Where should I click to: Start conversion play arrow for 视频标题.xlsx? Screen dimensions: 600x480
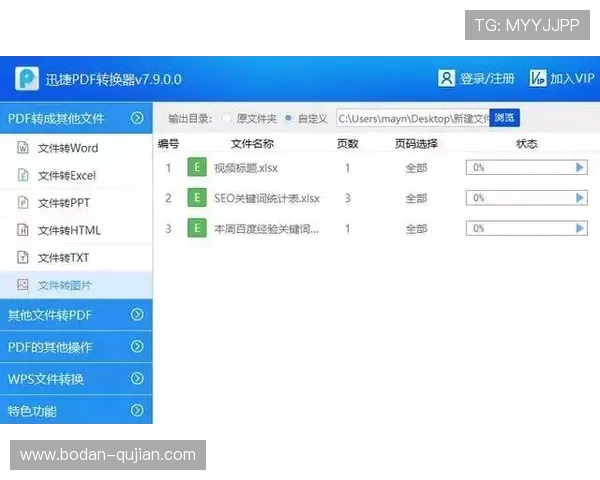click(579, 167)
